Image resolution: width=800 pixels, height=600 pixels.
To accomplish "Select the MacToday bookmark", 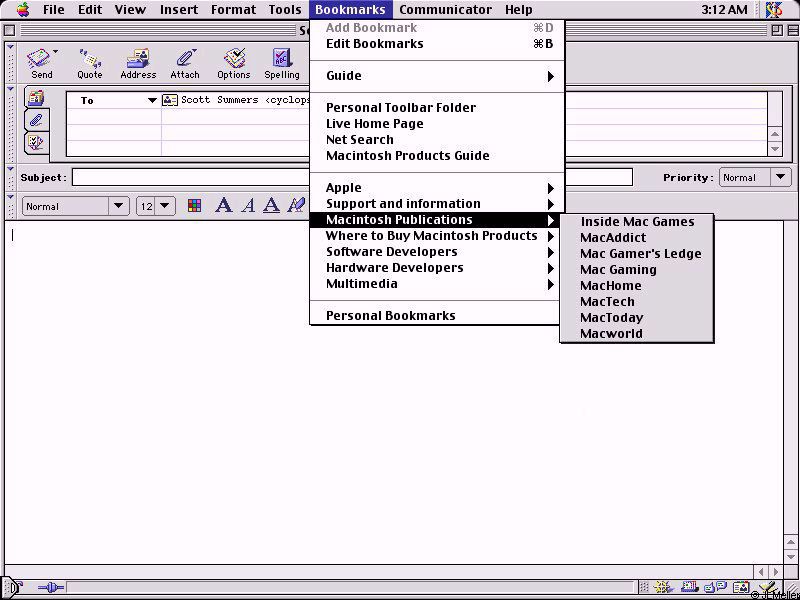I will [637, 318].
